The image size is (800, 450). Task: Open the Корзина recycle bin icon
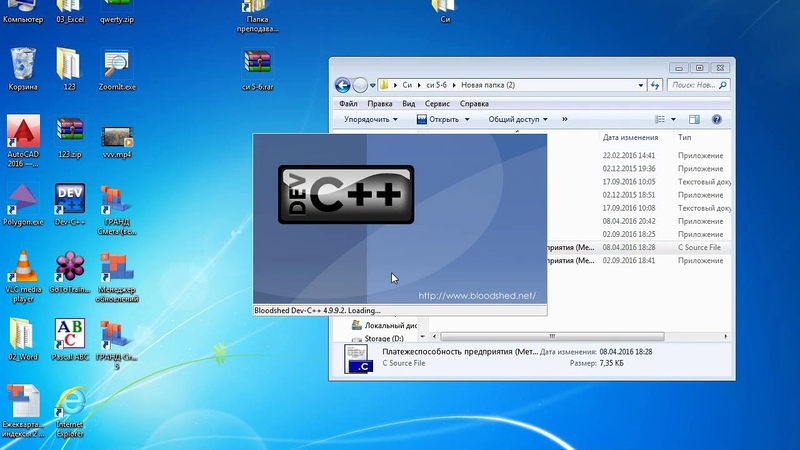(x=23, y=69)
